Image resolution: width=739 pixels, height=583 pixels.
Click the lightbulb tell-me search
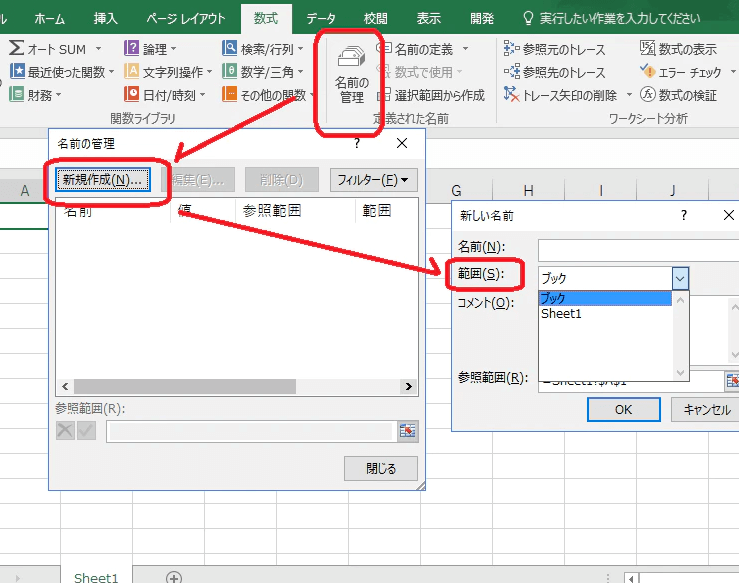pyautogui.click(x=528, y=18)
